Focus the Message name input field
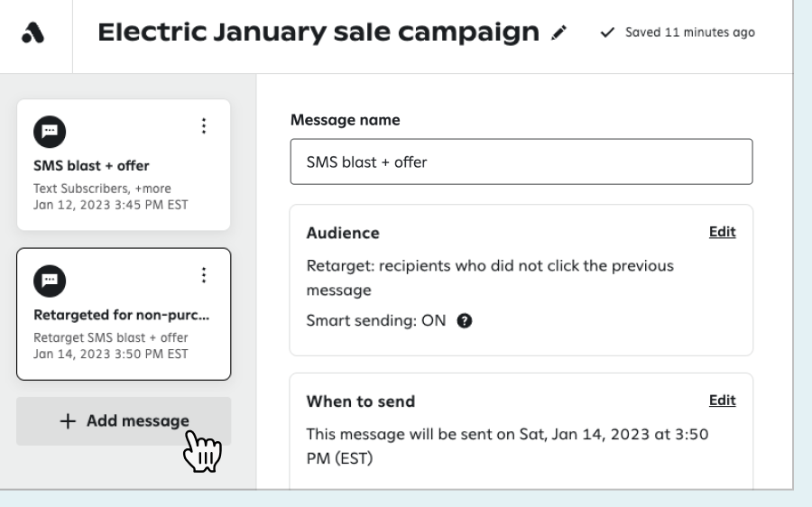 521,162
